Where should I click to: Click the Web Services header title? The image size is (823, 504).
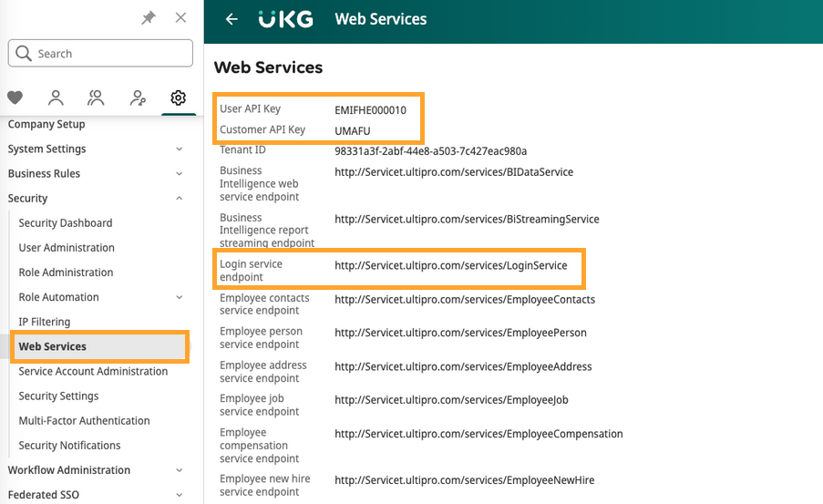point(381,19)
